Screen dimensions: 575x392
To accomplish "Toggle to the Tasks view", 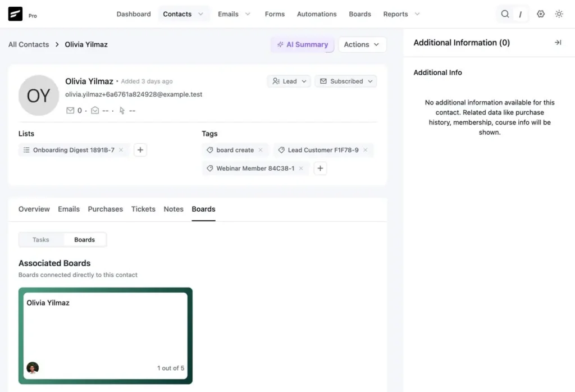I will (40, 239).
